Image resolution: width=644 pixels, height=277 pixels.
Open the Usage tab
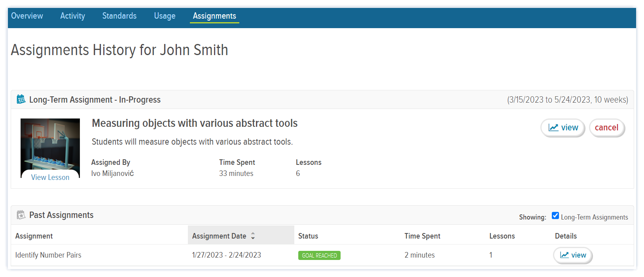(165, 16)
